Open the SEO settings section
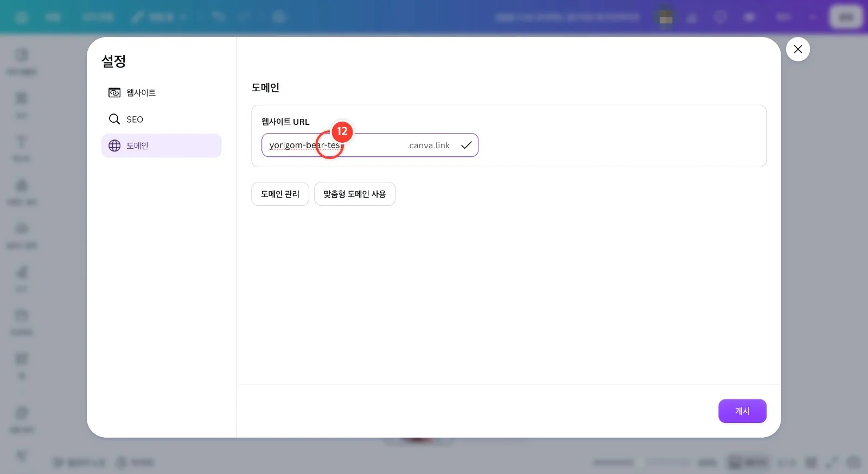Image resolution: width=868 pixels, height=474 pixels. (161, 119)
